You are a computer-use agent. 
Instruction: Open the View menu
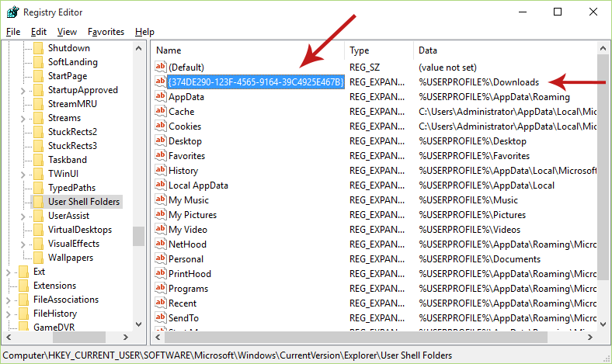point(67,32)
